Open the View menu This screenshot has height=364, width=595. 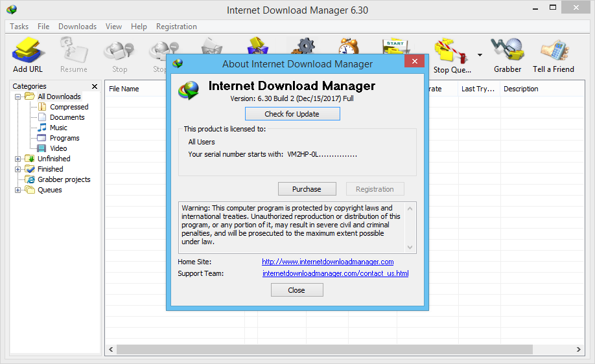tap(113, 27)
